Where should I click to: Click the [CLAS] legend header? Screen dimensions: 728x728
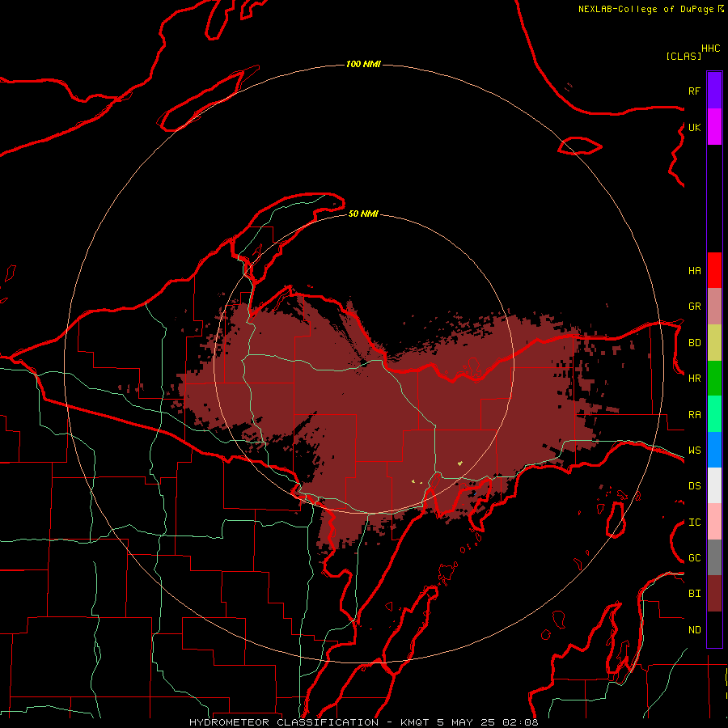tap(684, 56)
